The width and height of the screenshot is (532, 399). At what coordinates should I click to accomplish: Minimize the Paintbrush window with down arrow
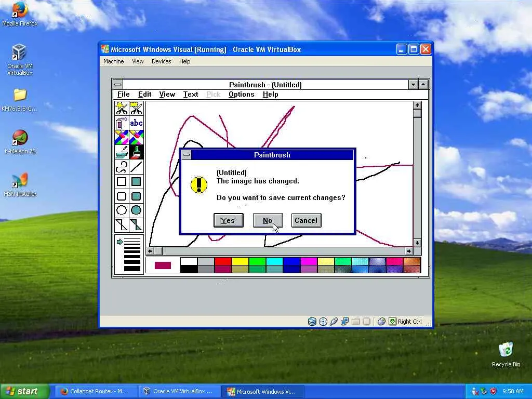click(x=413, y=85)
